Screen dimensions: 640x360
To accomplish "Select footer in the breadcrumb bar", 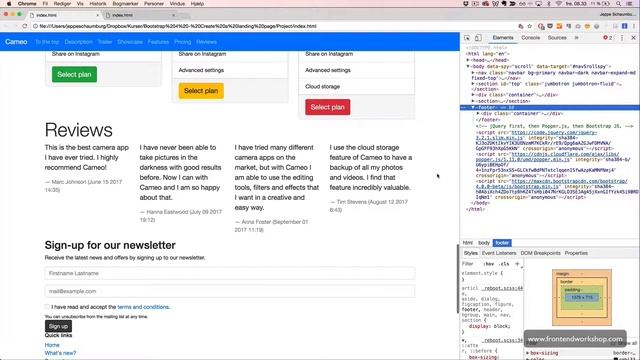I will [502, 243].
